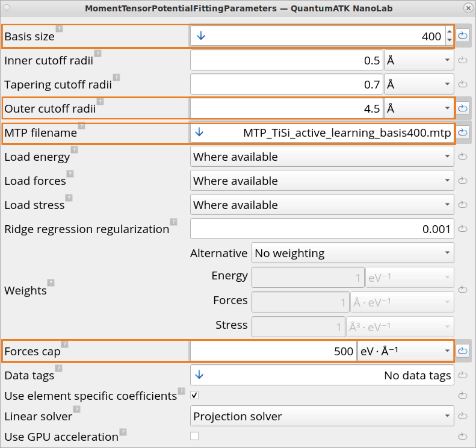Reset Basis size to default

tap(463, 36)
